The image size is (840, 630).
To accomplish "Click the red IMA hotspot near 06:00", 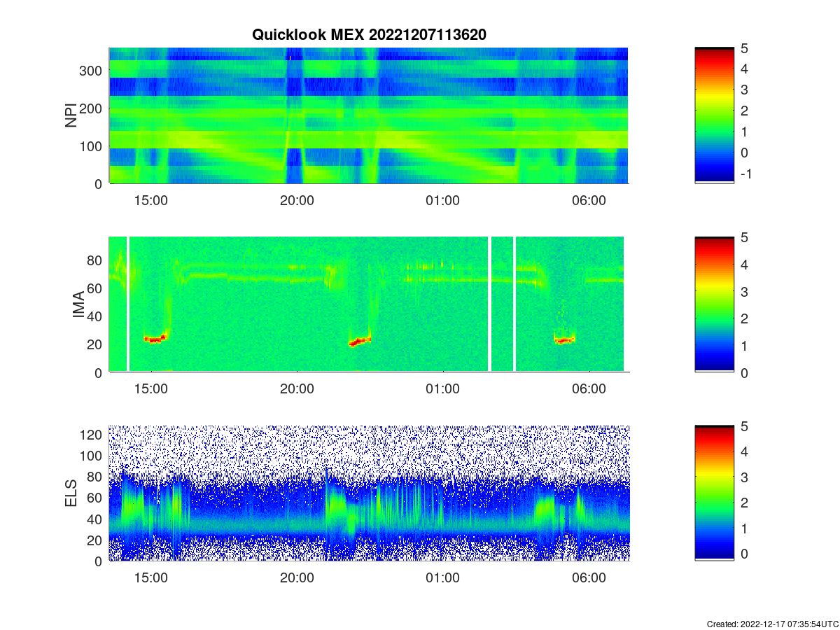I will pos(564,340).
